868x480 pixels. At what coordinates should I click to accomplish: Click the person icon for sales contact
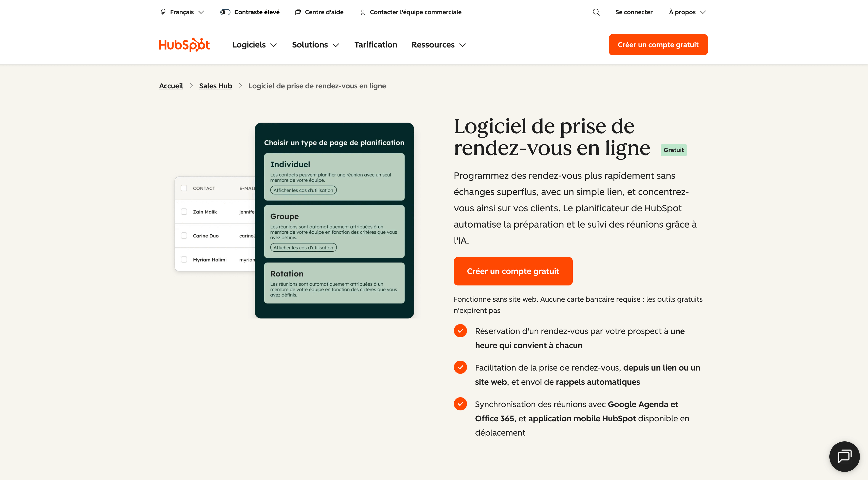click(363, 12)
